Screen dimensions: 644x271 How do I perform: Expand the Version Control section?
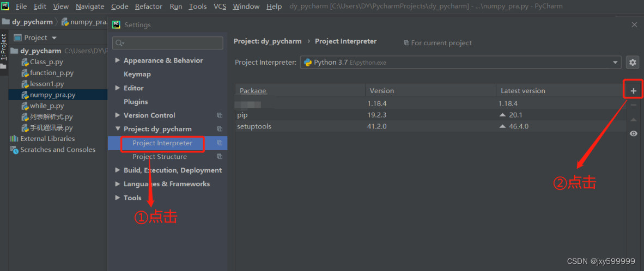118,115
